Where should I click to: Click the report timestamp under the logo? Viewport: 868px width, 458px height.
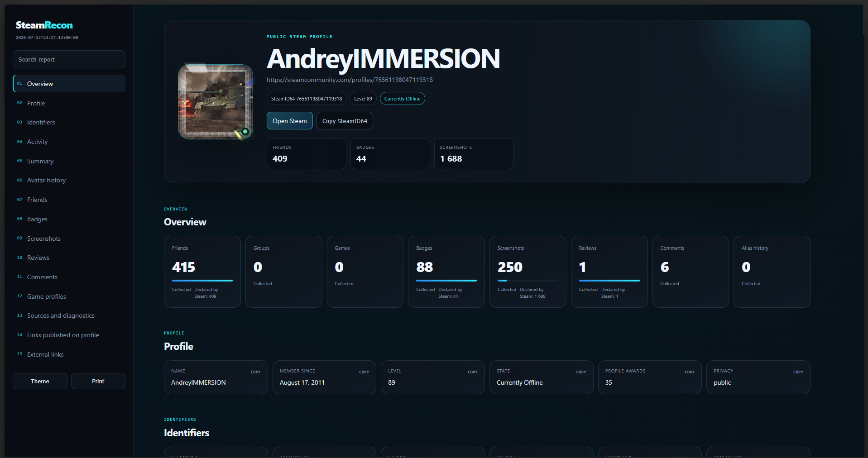tap(47, 38)
